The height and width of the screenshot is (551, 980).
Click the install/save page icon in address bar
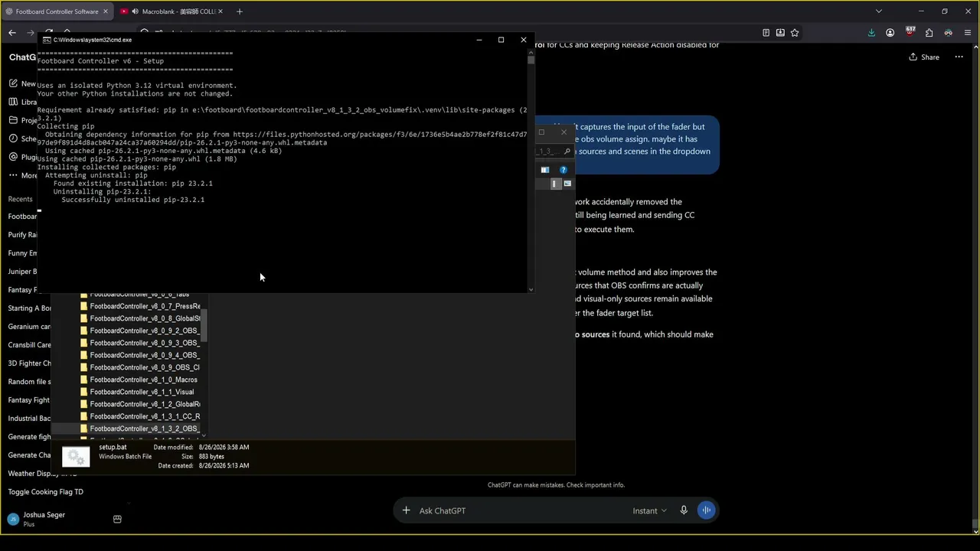point(780,33)
